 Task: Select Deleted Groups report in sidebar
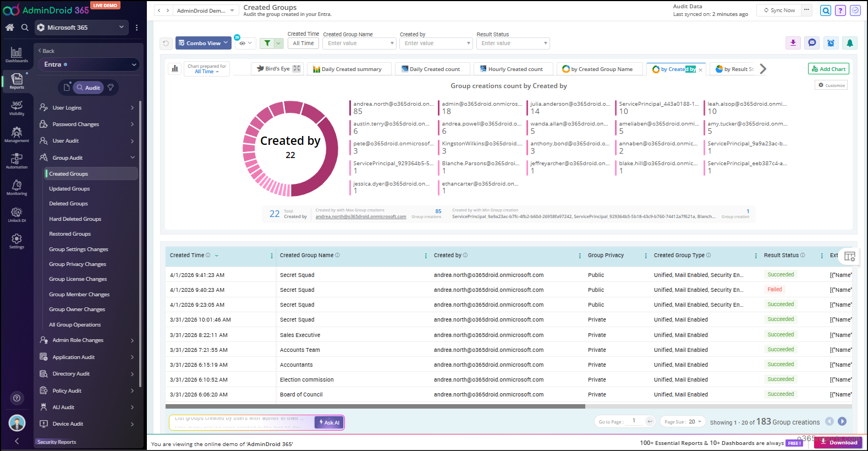tap(68, 204)
